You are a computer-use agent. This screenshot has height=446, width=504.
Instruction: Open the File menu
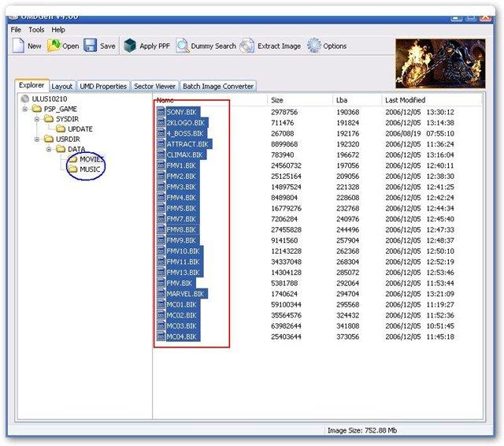[16, 30]
